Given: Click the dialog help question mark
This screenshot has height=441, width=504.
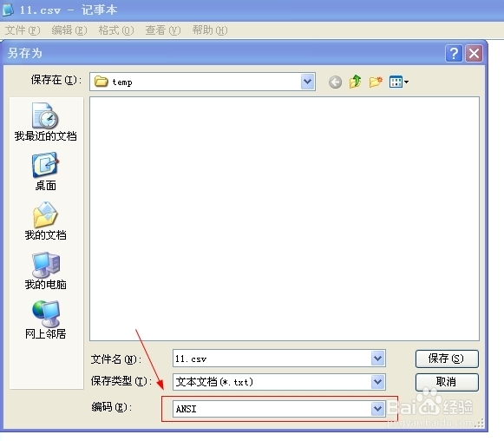Looking at the screenshot, I should [454, 54].
